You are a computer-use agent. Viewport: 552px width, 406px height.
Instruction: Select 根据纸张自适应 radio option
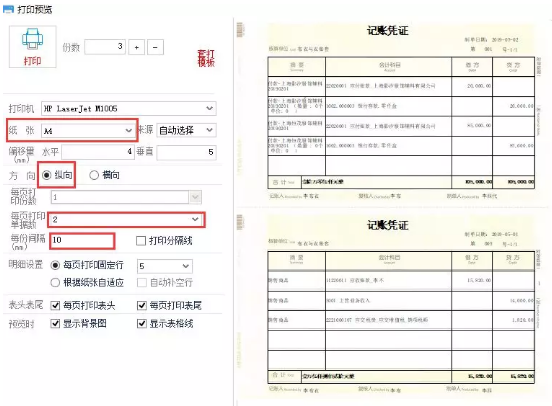[x=55, y=282]
